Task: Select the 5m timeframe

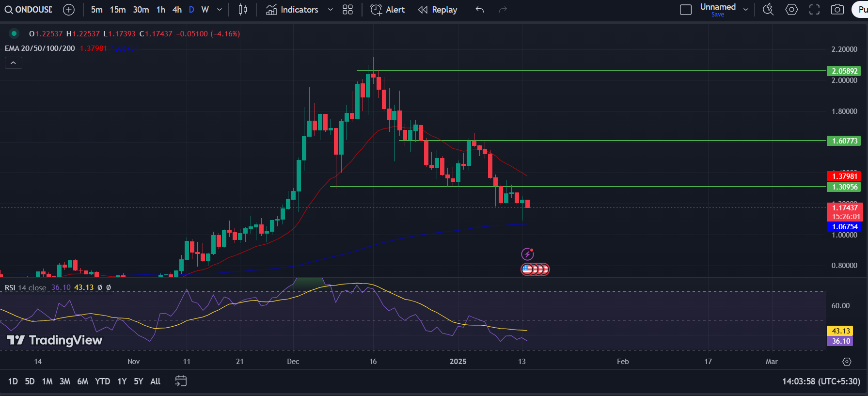Action: point(97,10)
